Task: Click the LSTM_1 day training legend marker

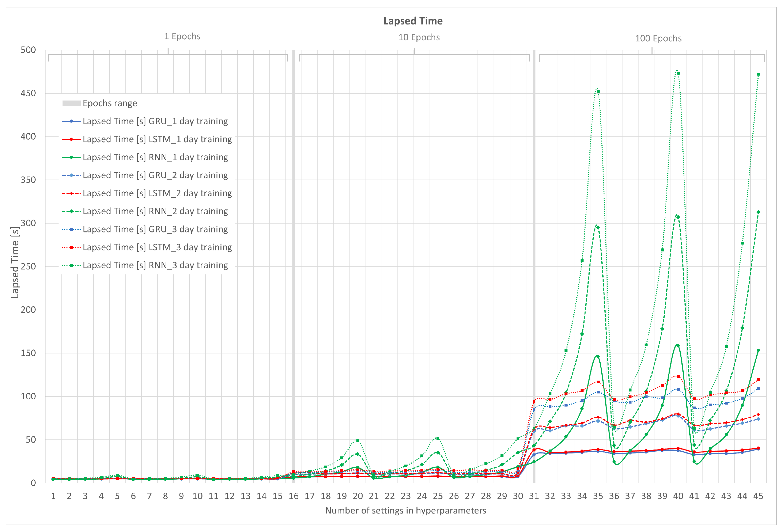Action: pos(71,139)
